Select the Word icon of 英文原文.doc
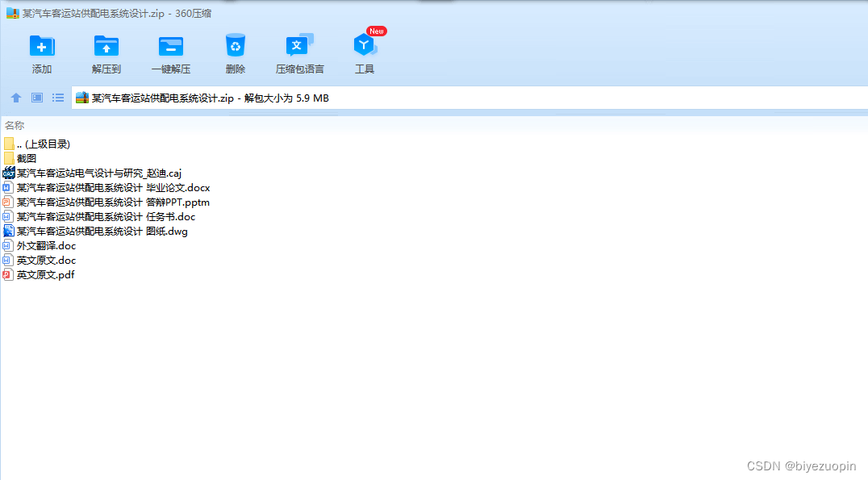This screenshot has width=868, height=480. [8, 260]
